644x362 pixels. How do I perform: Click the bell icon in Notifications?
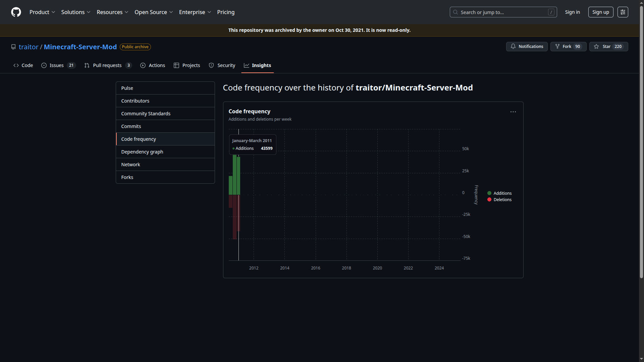tap(513, 47)
